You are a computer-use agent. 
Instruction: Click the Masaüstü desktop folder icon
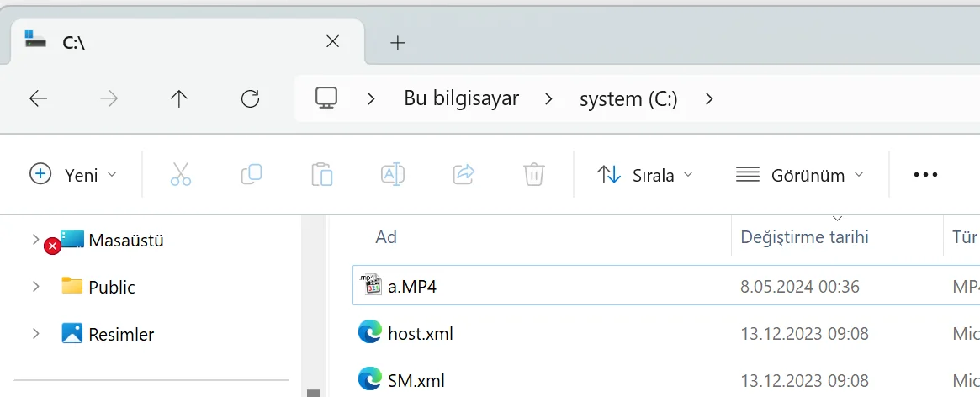point(72,240)
